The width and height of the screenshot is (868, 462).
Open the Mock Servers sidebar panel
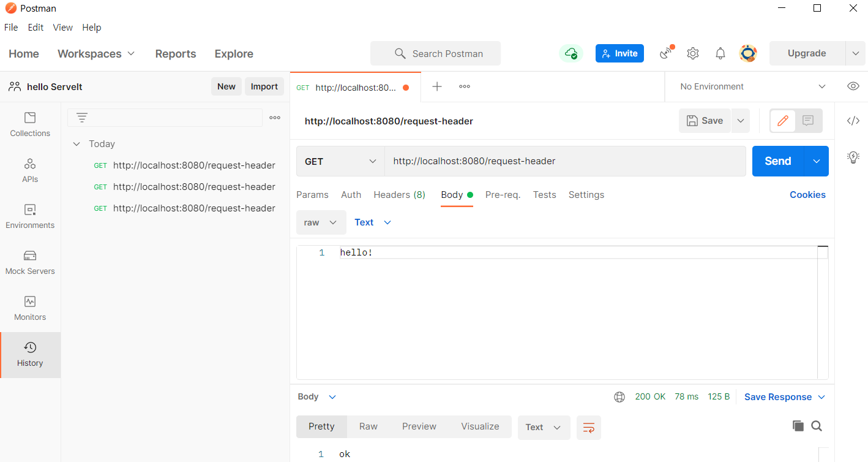click(x=30, y=262)
